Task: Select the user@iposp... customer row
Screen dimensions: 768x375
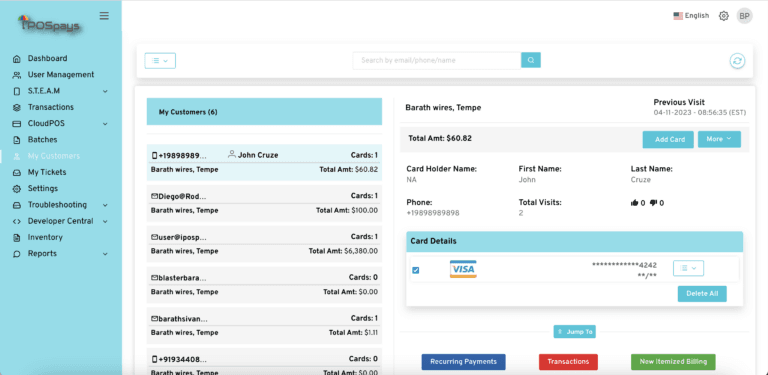Action: click(x=264, y=244)
